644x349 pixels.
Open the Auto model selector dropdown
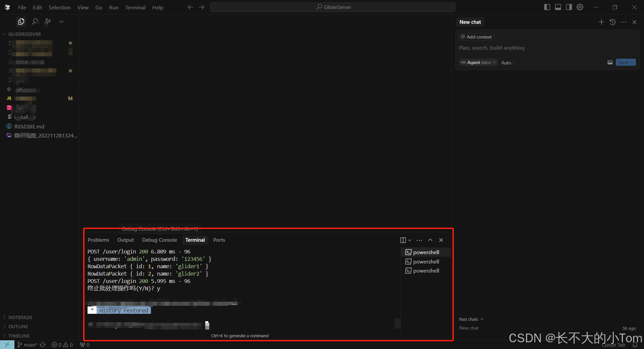(x=507, y=62)
